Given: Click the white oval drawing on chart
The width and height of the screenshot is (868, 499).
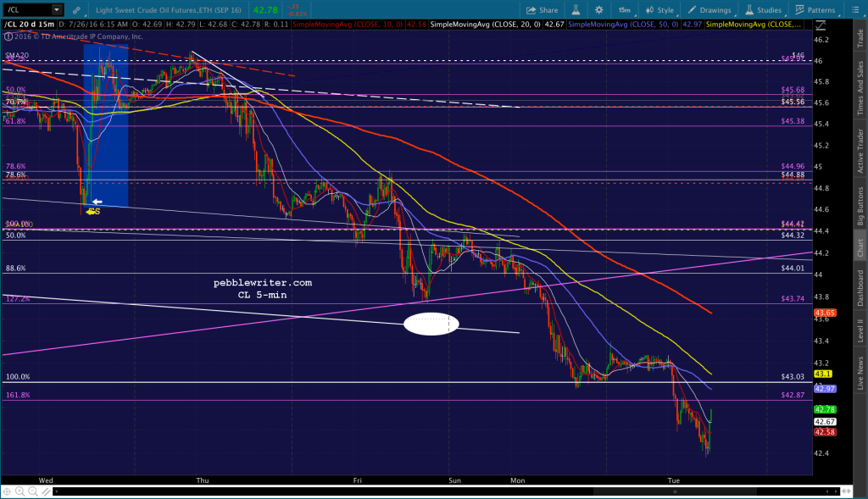Looking at the screenshot, I should 431,324.
